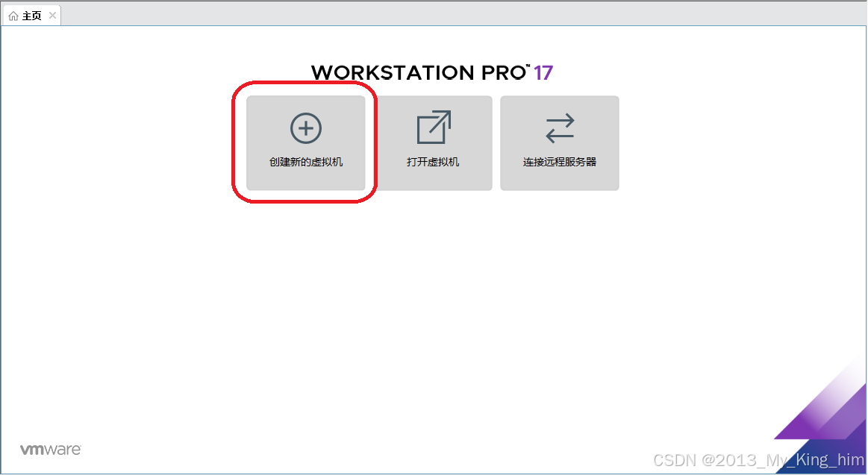Click the open virtual machine arrow icon
The width and height of the screenshot is (868, 475).
click(x=434, y=128)
